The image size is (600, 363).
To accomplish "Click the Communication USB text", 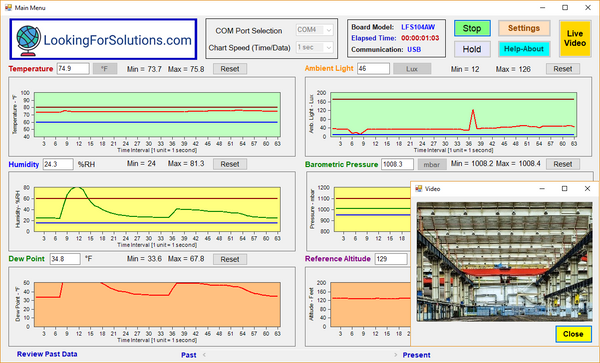I will click(414, 50).
